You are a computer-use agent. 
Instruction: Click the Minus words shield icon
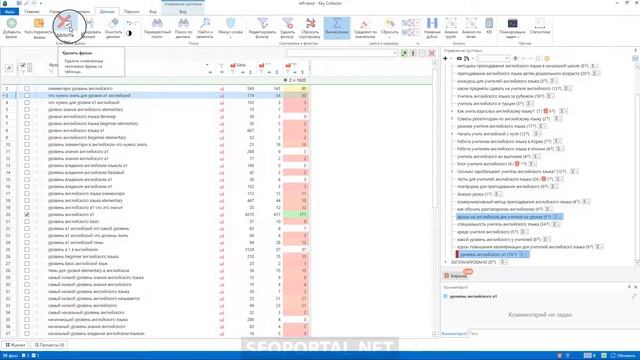coord(230,23)
